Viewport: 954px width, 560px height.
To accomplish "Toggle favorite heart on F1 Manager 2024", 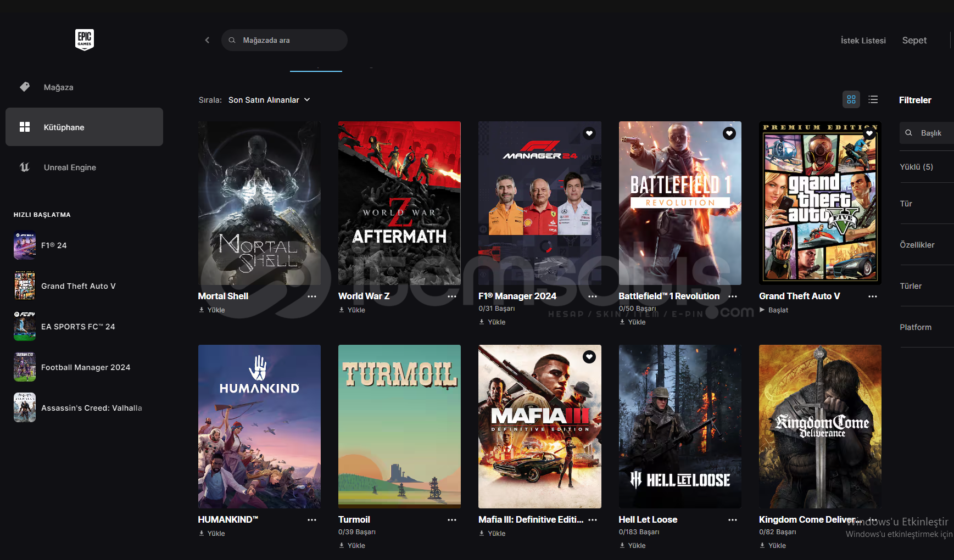I will 589,133.
